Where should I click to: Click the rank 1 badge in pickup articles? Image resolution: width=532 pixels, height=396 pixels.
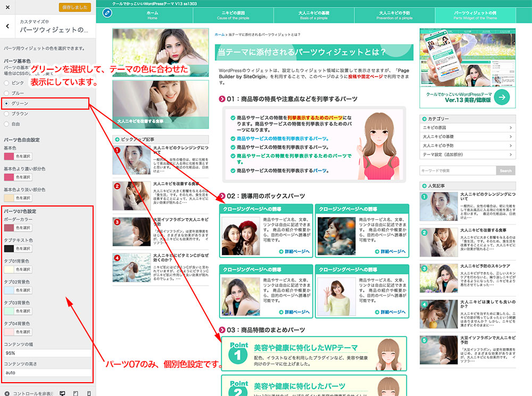pyautogui.click(x=117, y=150)
